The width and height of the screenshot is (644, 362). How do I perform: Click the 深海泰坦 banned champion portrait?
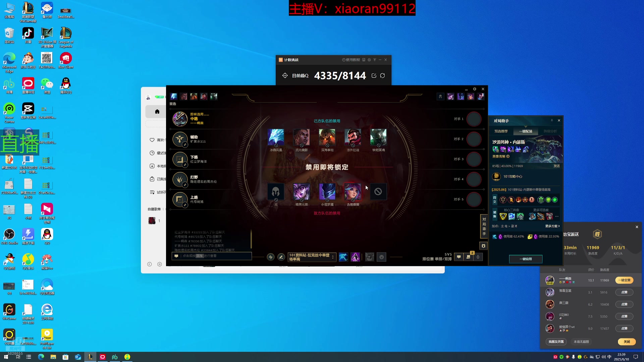327,137
